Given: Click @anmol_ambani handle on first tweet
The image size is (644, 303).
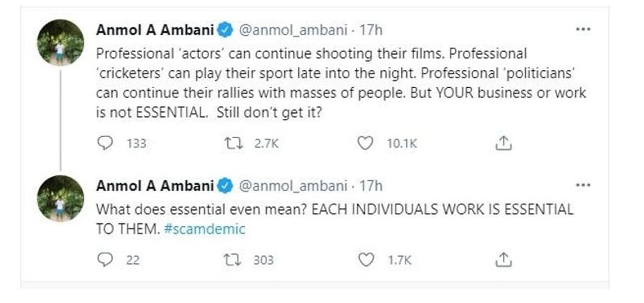Looking at the screenshot, I should (x=292, y=30).
